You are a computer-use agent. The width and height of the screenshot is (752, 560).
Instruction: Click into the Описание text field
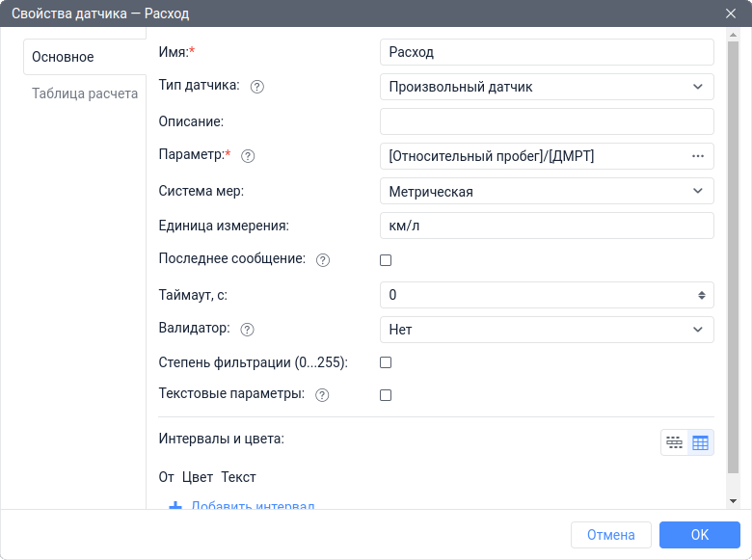click(x=547, y=121)
